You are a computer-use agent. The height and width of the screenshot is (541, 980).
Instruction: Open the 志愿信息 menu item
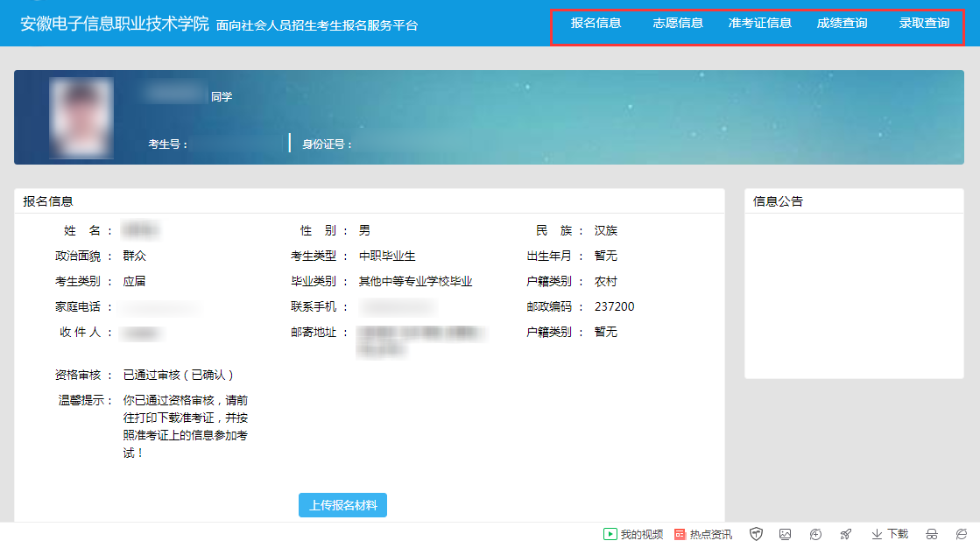pos(678,23)
